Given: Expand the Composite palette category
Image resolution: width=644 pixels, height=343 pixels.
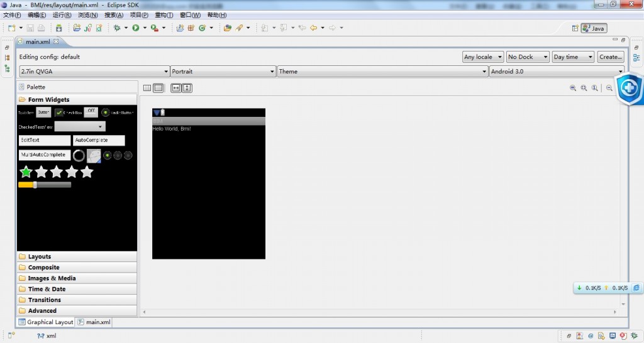Looking at the screenshot, I should coord(77,268).
